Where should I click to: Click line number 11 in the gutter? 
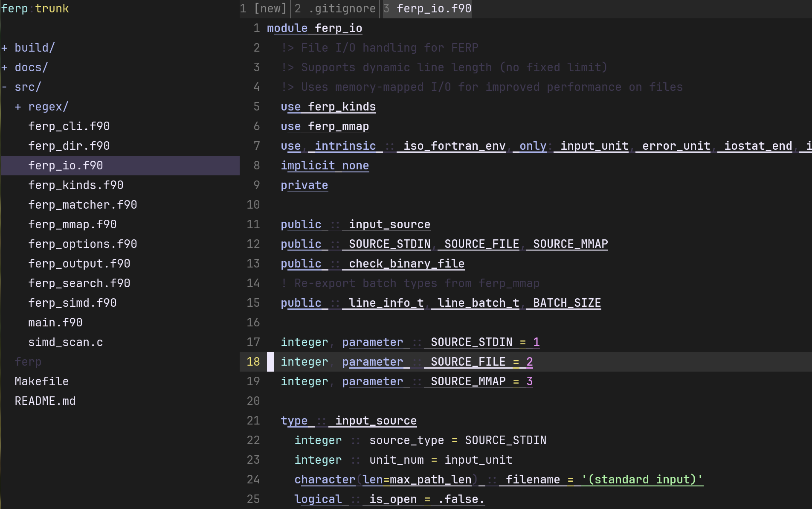(253, 224)
